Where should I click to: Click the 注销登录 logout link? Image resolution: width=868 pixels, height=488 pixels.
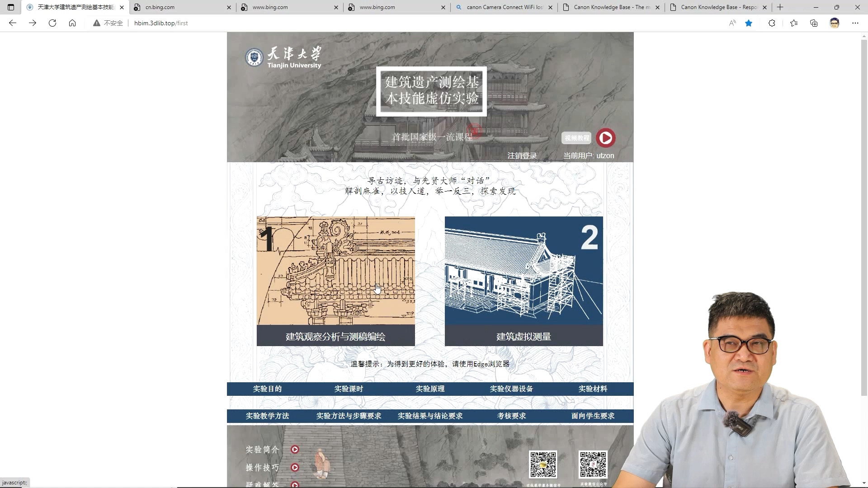tap(522, 156)
